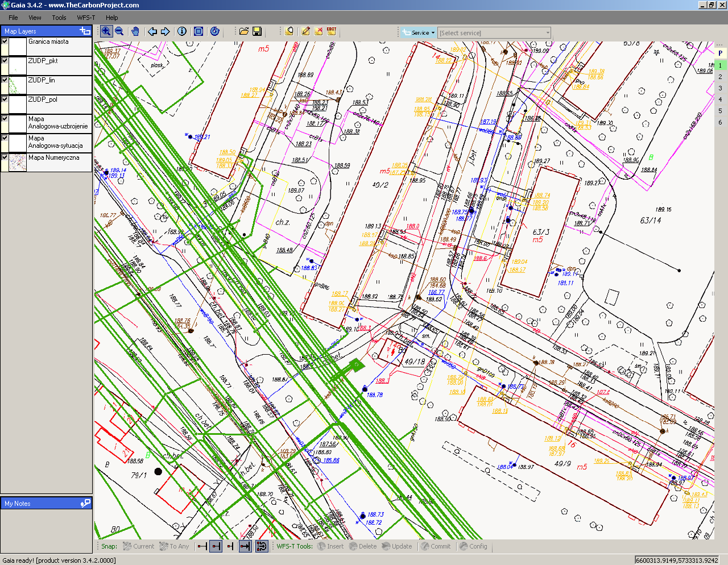728x565 pixels.
Task: Toggle Mapa Analogowa-sytuacja layer checkbox
Action: pyautogui.click(x=5, y=138)
